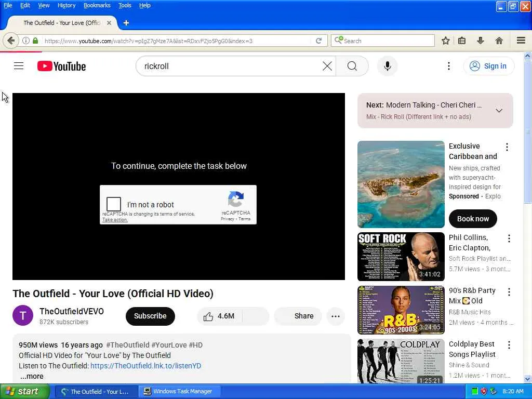Click the red shield system tray icon
Viewport: 532px width, 399px height.
pos(484,392)
